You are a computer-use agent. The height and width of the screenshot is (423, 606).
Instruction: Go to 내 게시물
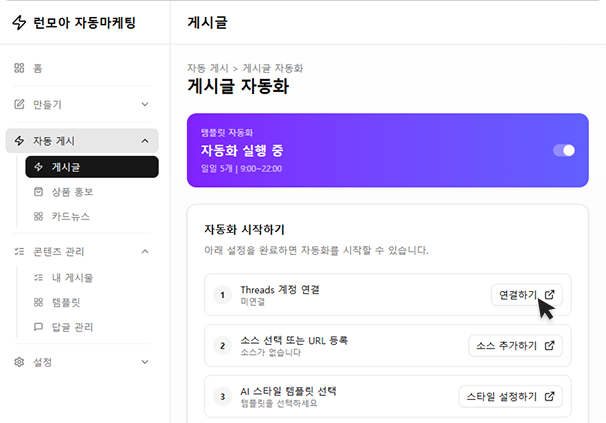[x=92, y=278]
